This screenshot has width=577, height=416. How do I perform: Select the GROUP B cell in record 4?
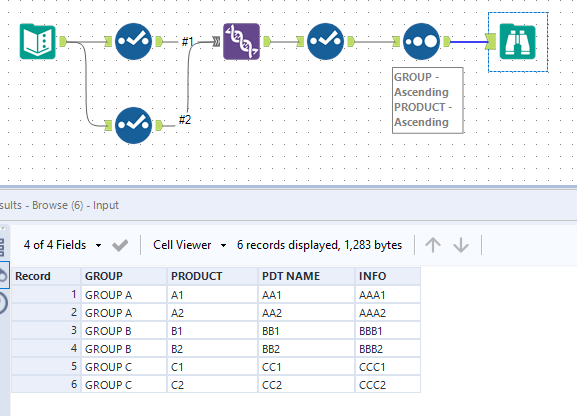pos(124,349)
